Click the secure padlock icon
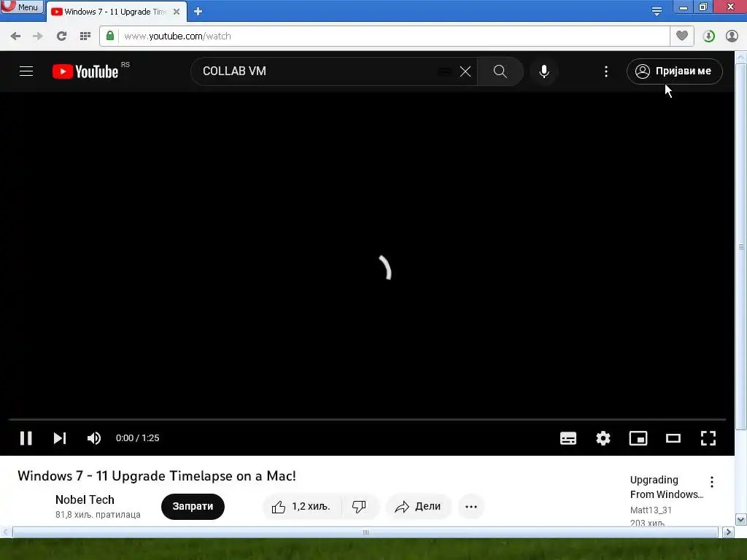The width and height of the screenshot is (747, 560). (x=110, y=36)
